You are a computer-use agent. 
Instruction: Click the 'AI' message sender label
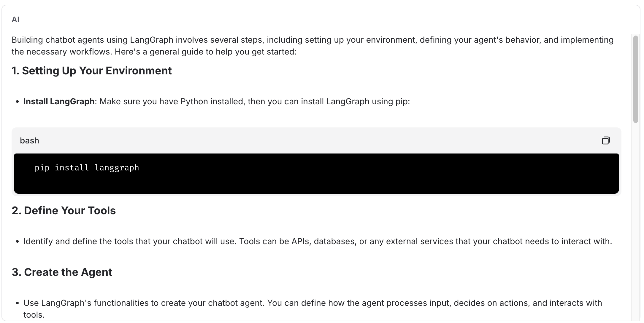pos(15,20)
